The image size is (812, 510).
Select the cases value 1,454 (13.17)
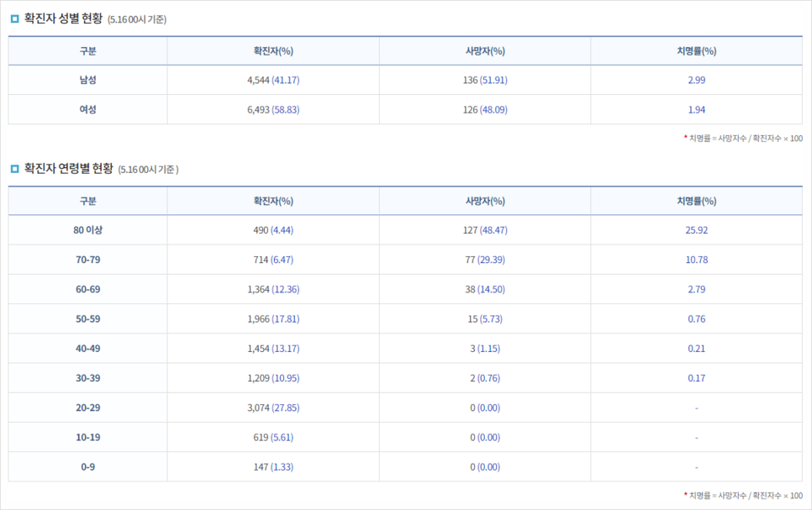pyautogui.click(x=273, y=348)
